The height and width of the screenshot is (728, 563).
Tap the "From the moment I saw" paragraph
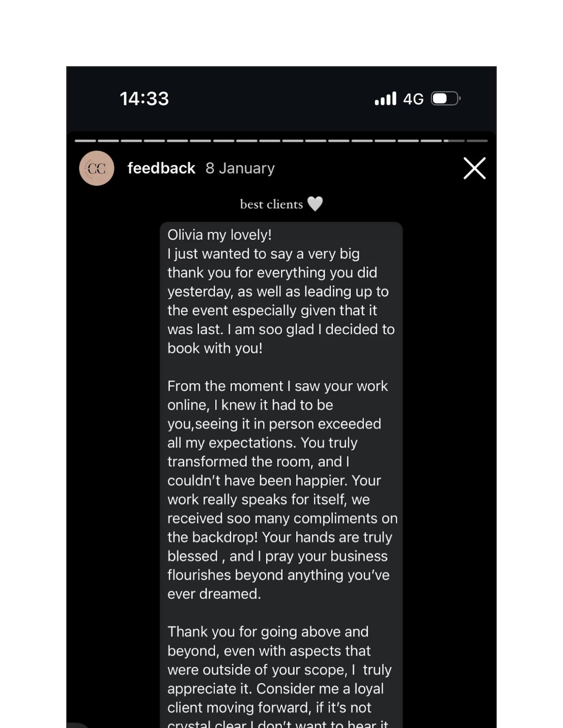[277, 386]
